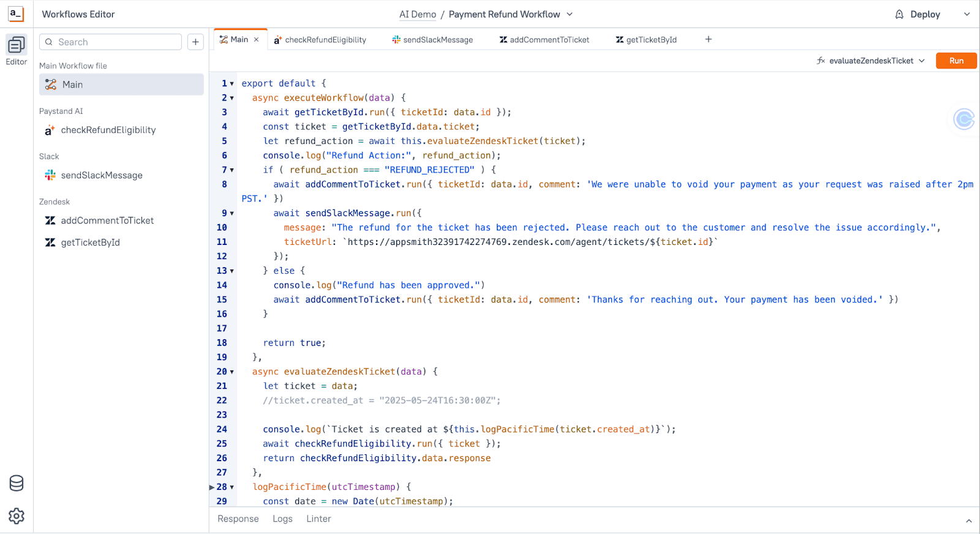This screenshot has height=534, width=980.
Task: Click the AI Demo breadcrumb link
Action: click(417, 14)
